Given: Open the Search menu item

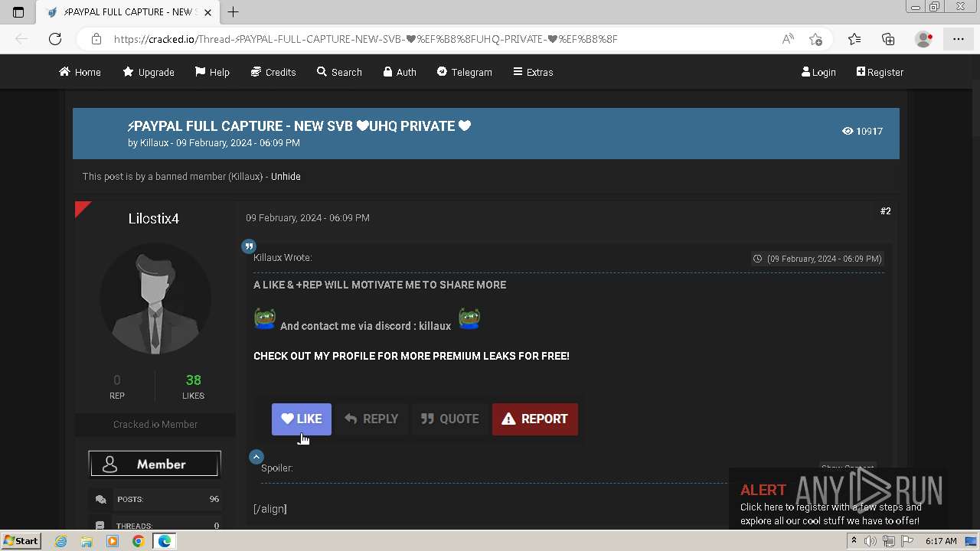Looking at the screenshot, I should pyautogui.click(x=339, y=72).
